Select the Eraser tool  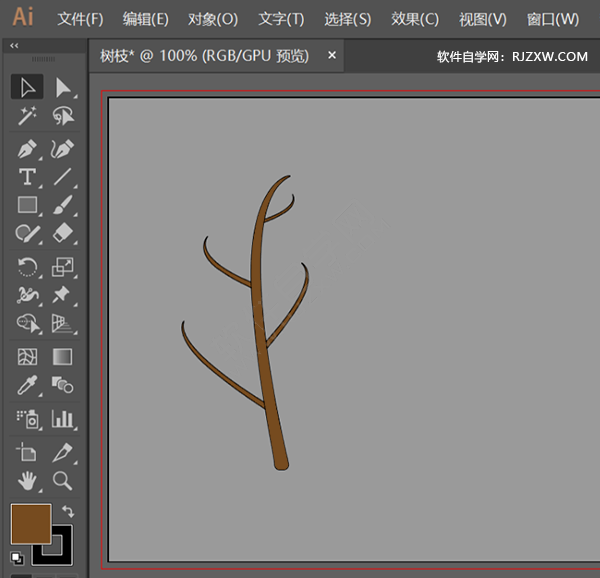63,233
